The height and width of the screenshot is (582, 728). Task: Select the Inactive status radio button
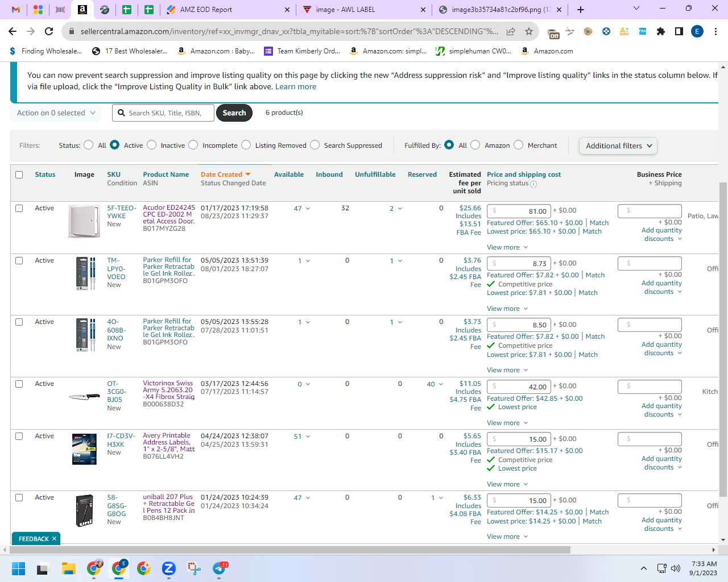click(x=152, y=145)
